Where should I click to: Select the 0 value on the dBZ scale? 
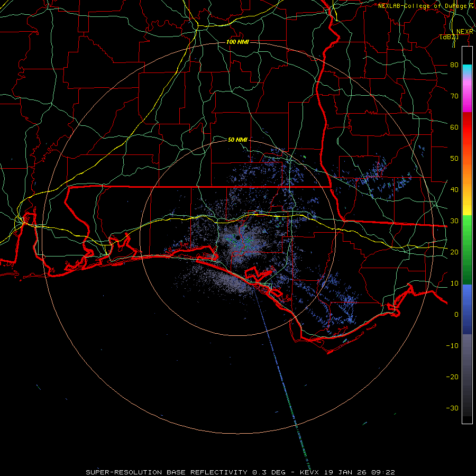456,315
